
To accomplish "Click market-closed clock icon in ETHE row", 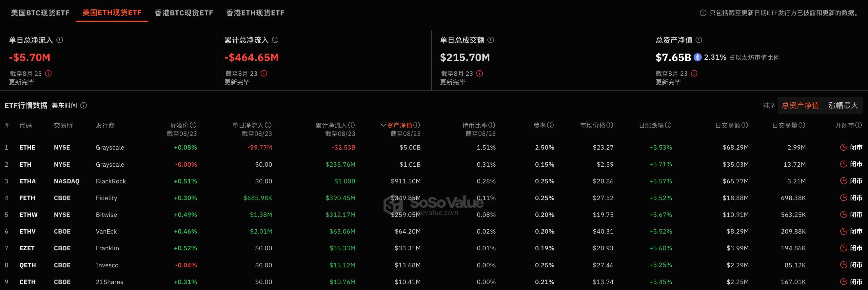I will point(844,147).
